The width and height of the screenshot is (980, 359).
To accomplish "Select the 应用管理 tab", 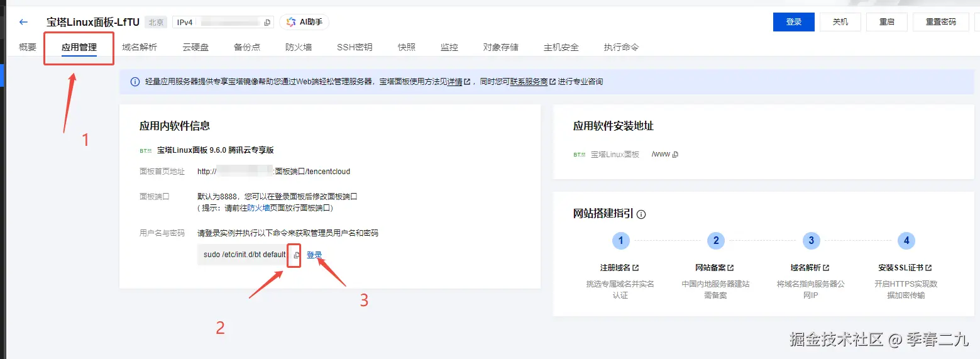I will tap(79, 47).
